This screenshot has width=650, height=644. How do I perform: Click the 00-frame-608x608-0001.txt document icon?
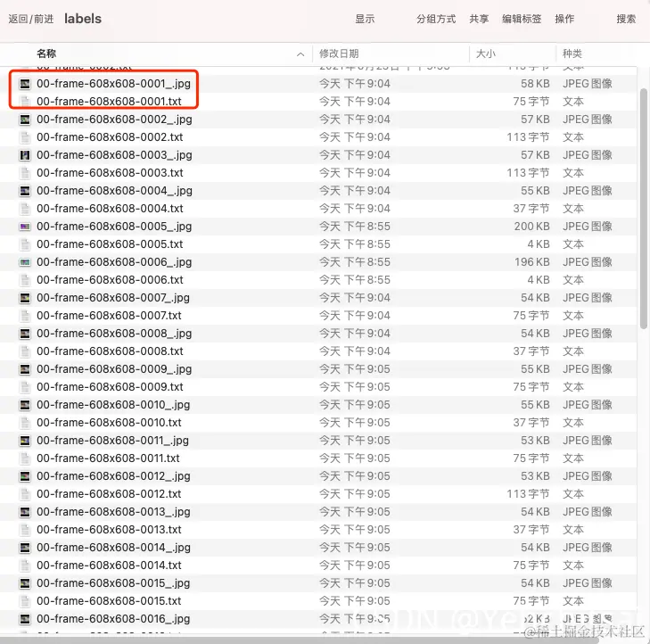25,102
